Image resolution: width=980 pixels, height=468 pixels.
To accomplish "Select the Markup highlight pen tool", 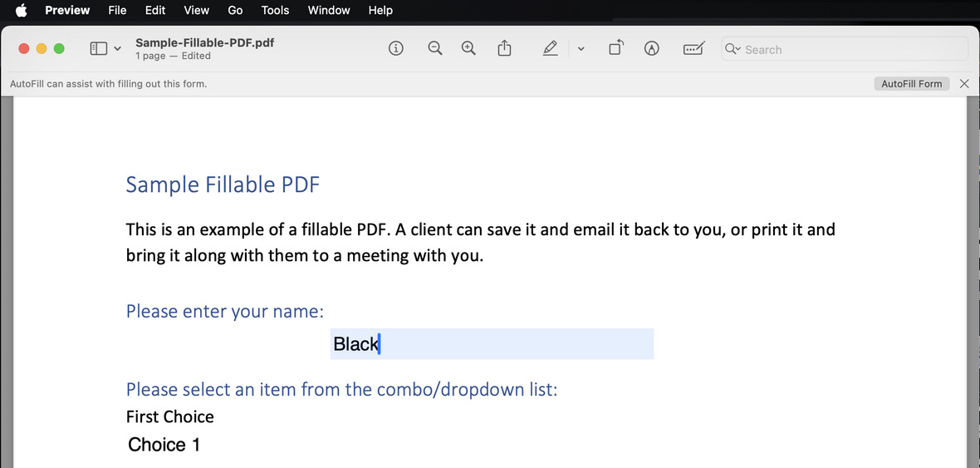I will (x=550, y=49).
